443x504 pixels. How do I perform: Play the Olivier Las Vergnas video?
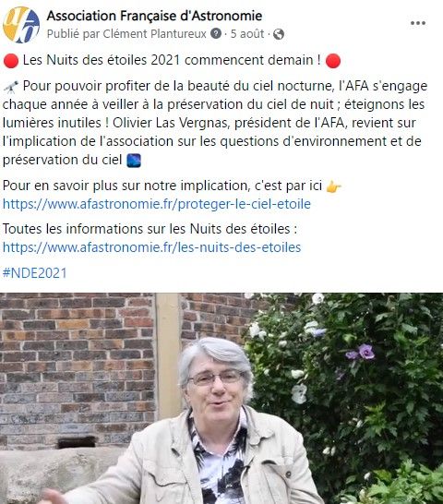[221, 398]
